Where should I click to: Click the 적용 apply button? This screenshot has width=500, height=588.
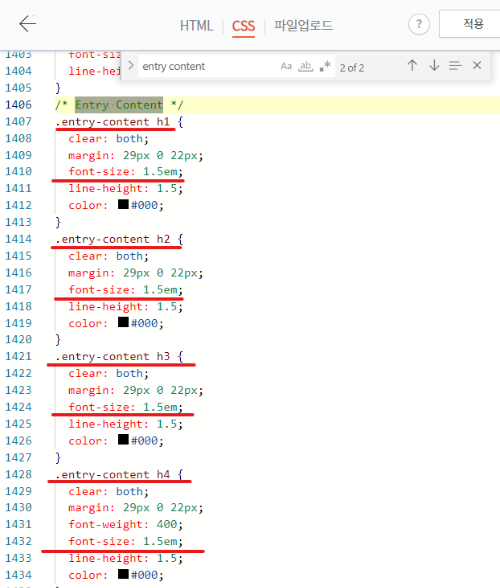(470, 24)
